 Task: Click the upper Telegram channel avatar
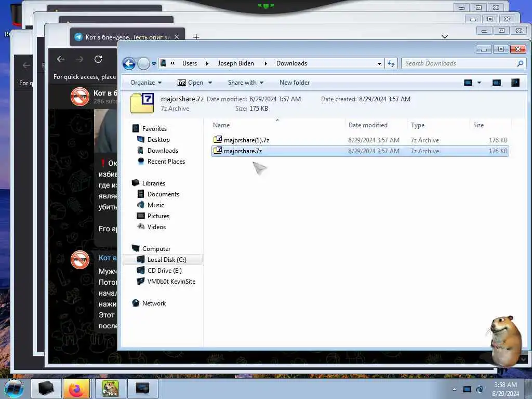80,97
